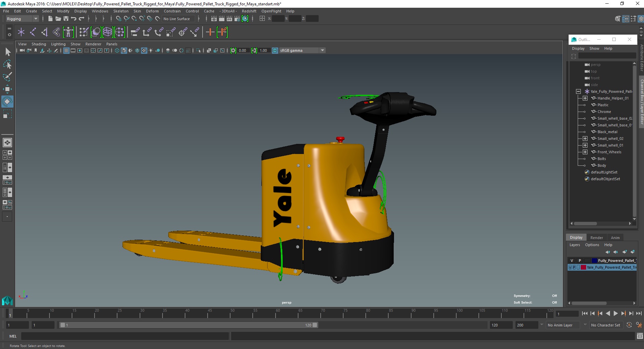Click the Create Joint shelf icon
Image resolution: width=644 pixels, height=349 pixels.
point(33,32)
